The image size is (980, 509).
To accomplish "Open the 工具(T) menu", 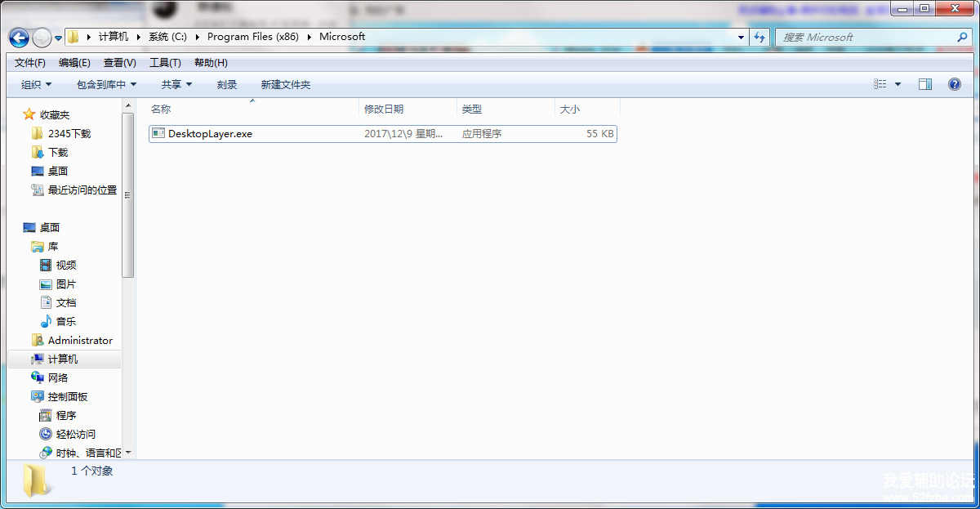I will pyautogui.click(x=165, y=63).
